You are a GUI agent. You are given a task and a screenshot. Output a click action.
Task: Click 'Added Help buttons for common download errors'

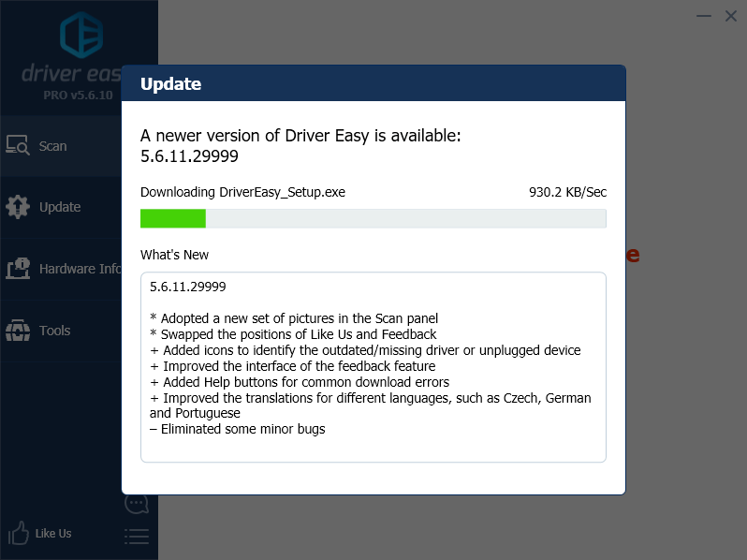300,382
